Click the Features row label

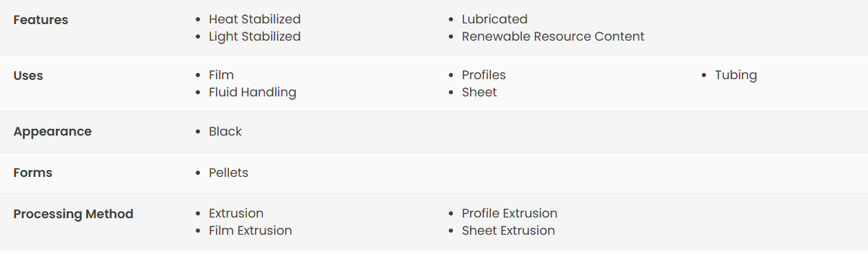tap(41, 20)
